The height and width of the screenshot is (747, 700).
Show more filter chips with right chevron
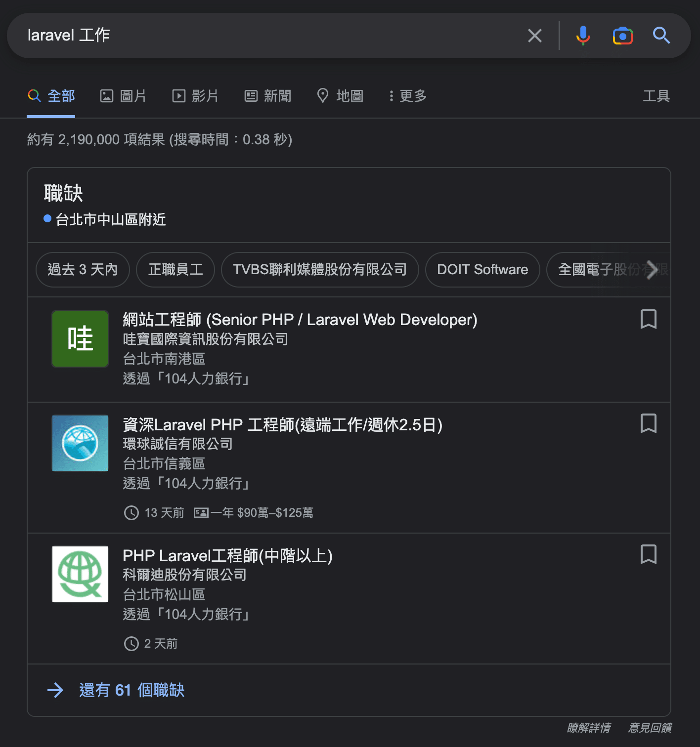(x=653, y=269)
